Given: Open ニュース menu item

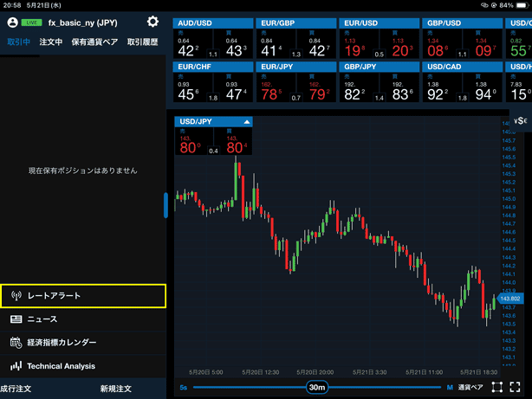Looking at the screenshot, I should pos(83,319).
